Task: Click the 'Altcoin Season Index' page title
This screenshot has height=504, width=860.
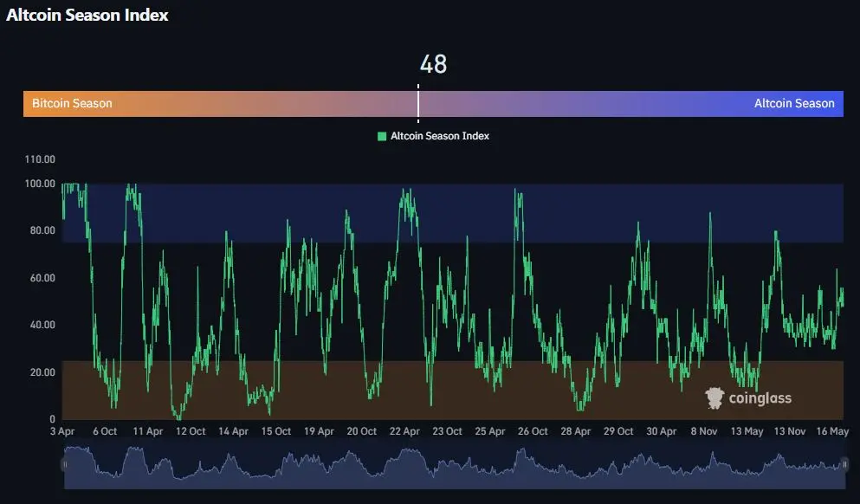Action: [x=87, y=15]
